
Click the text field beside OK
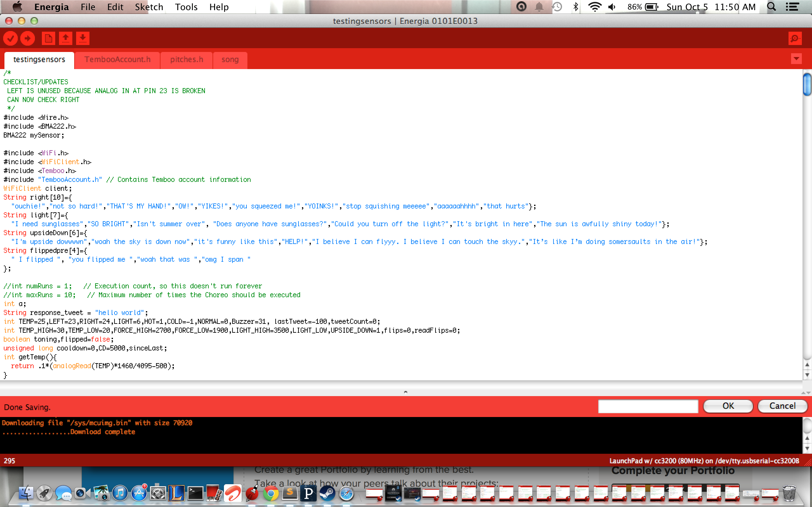[648, 406]
